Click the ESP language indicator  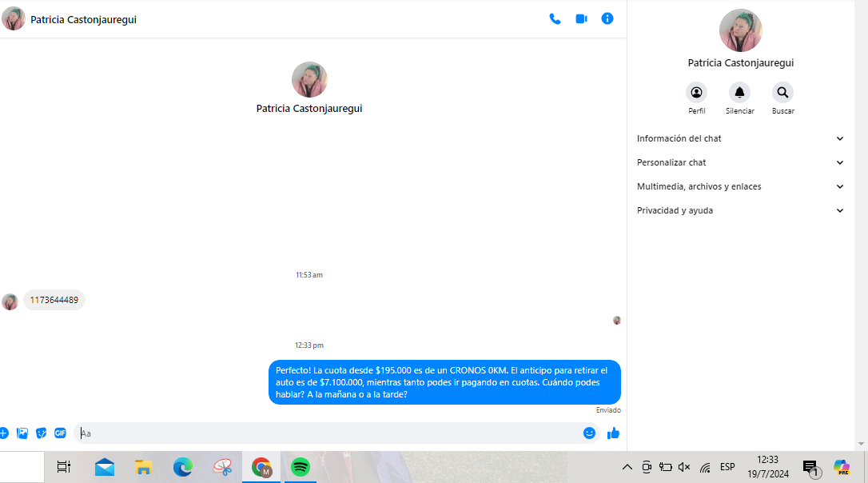727,467
